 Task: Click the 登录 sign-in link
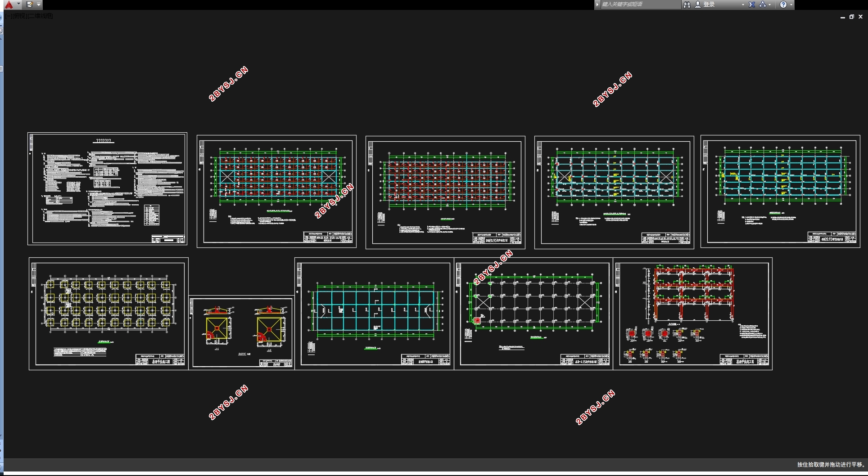coord(709,4)
